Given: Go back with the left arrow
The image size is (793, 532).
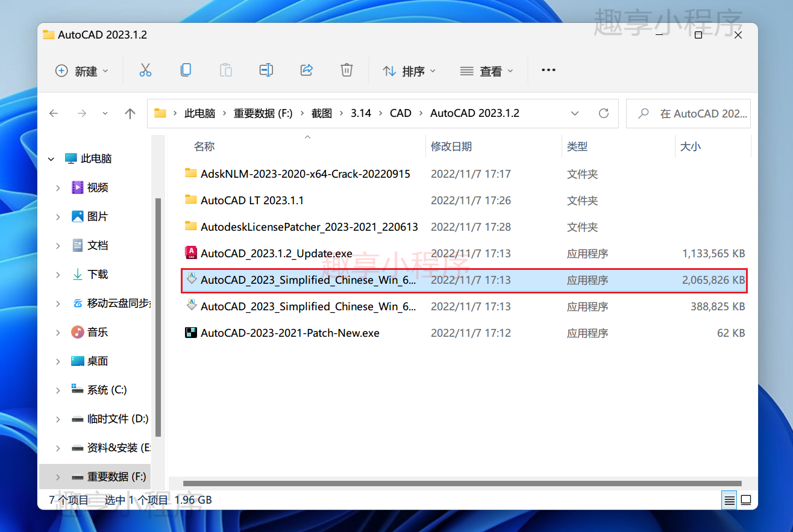Looking at the screenshot, I should pyautogui.click(x=54, y=113).
